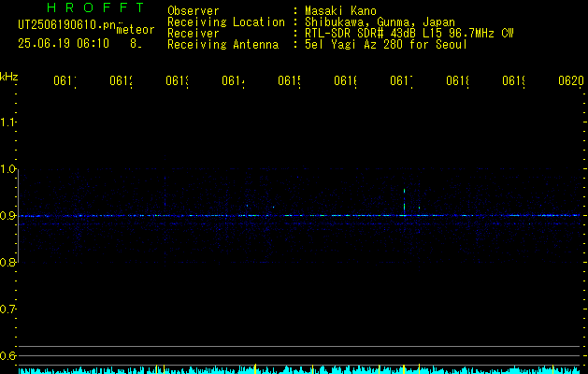Click the 0.6 kHz axis label
Viewport: 588px width, 374px height.
[7, 356]
